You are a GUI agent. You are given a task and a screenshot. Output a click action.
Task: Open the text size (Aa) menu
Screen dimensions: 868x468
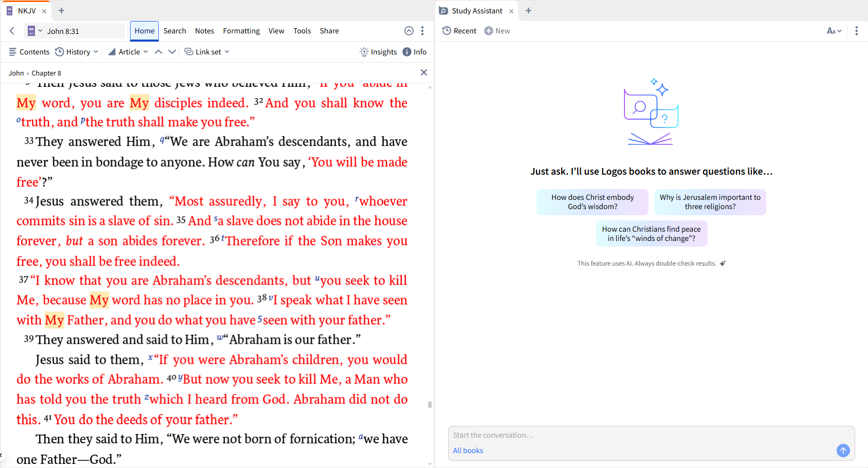click(834, 31)
